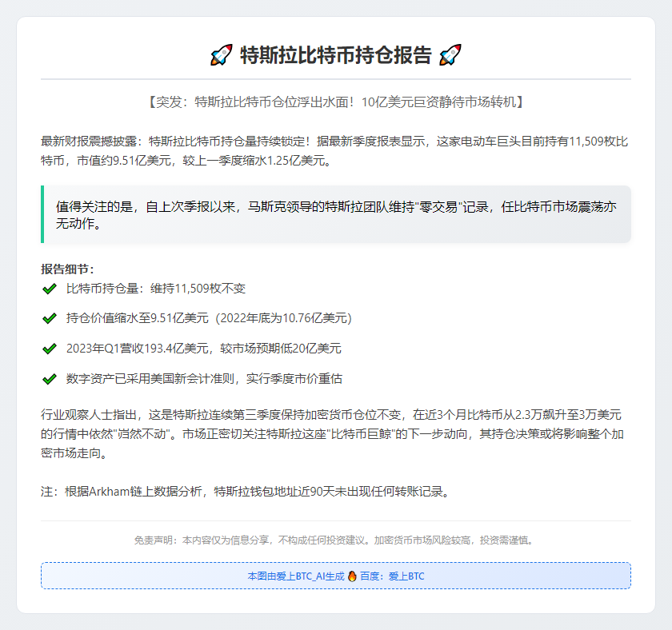Click the checkmark beside 数字资产已采用美国新会计准则
Image resolution: width=672 pixels, height=630 pixels.
50,379
